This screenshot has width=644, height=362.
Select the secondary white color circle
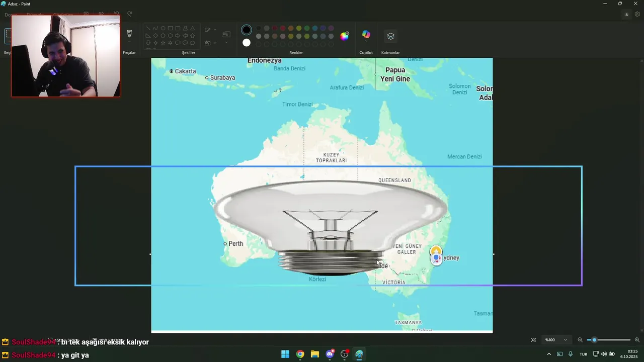pyautogui.click(x=247, y=43)
